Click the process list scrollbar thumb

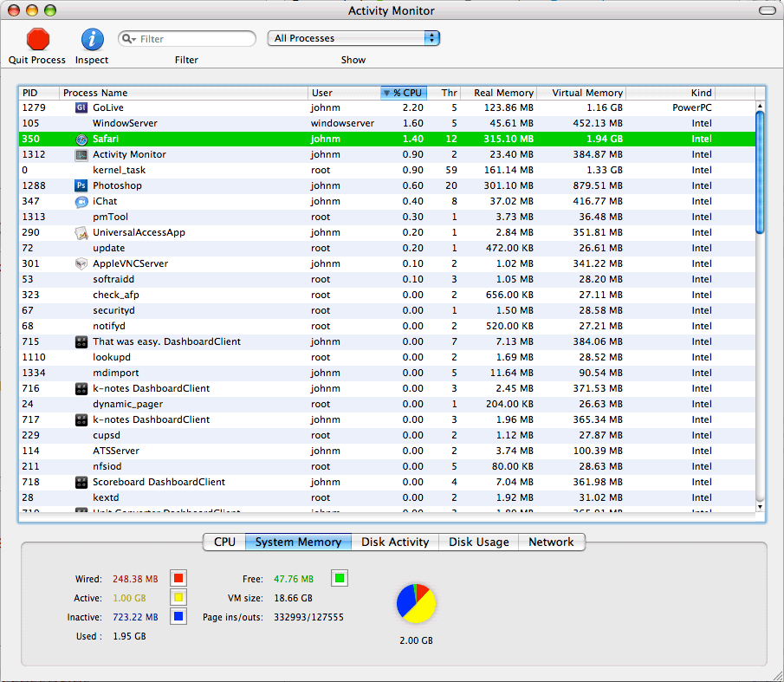(x=760, y=172)
